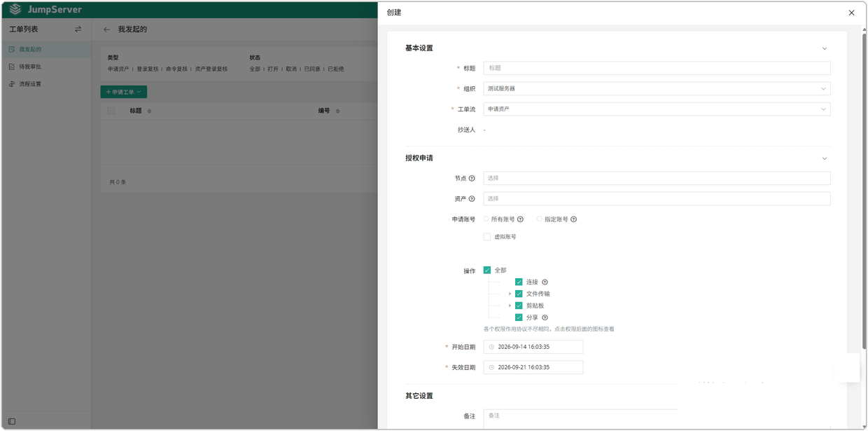Expand the 文件传输 tree node arrow

point(510,294)
